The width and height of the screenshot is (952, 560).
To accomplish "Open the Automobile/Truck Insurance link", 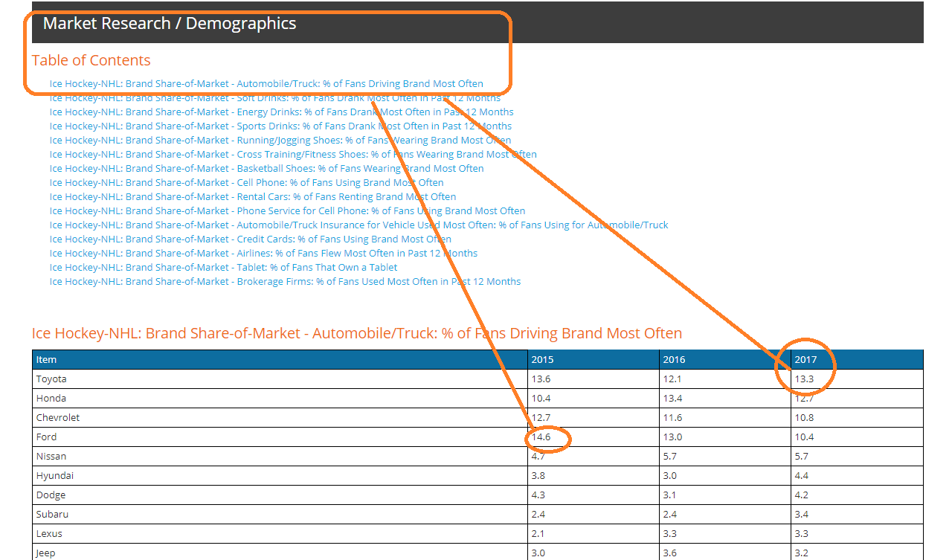I will coord(359,225).
